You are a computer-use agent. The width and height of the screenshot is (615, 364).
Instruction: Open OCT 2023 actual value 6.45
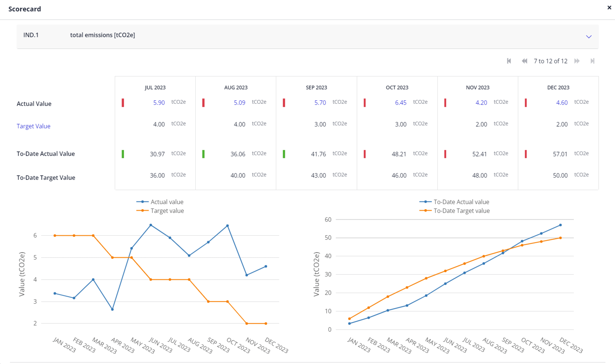[x=401, y=103]
